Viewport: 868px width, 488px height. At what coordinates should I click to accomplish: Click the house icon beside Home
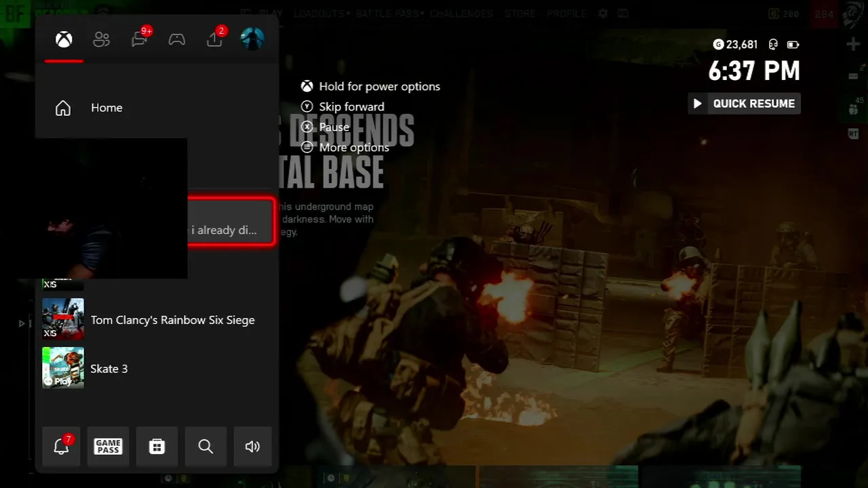click(63, 108)
